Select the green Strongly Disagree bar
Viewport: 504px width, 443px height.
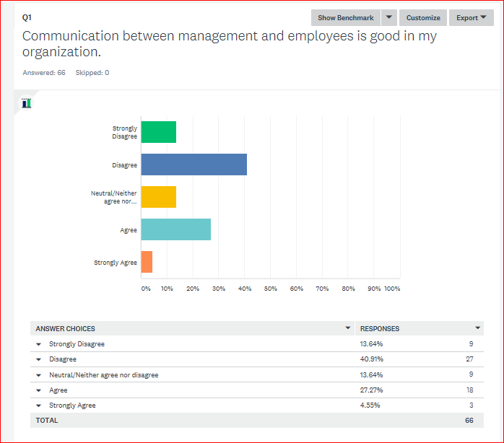click(x=158, y=132)
